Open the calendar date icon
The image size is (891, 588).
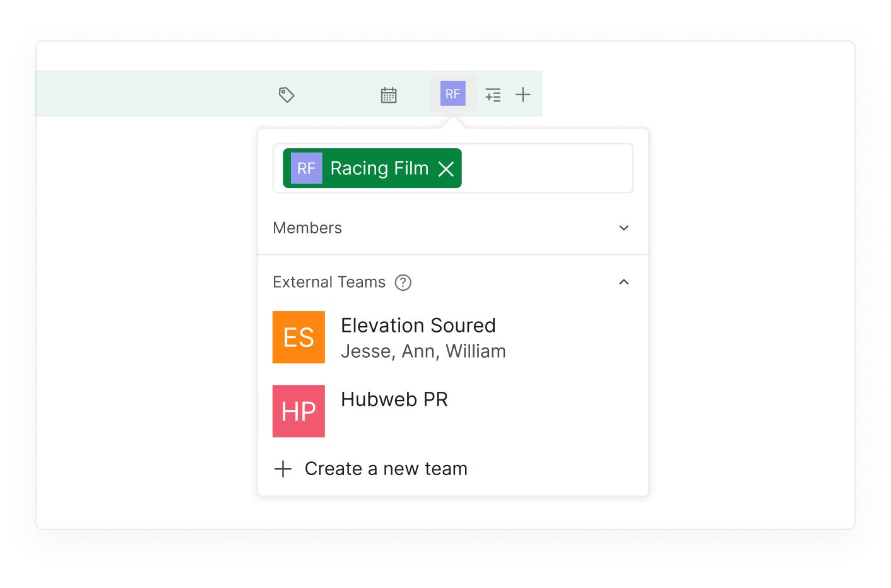[389, 95]
